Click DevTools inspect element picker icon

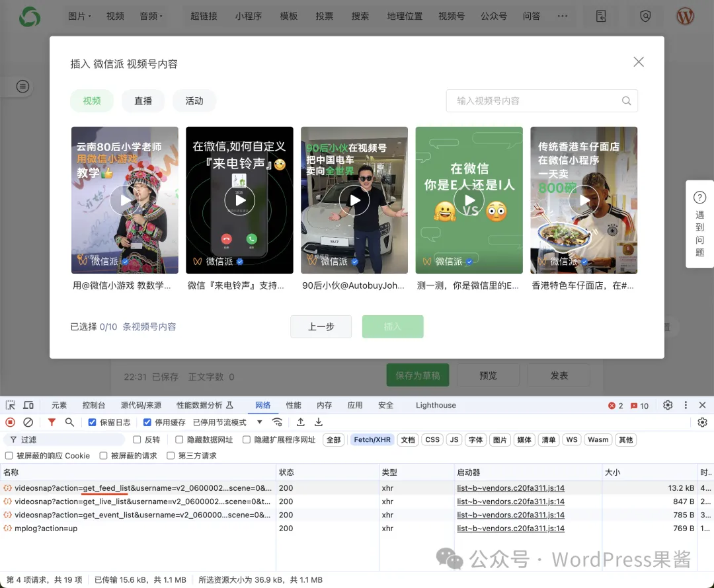pyautogui.click(x=10, y=405)
